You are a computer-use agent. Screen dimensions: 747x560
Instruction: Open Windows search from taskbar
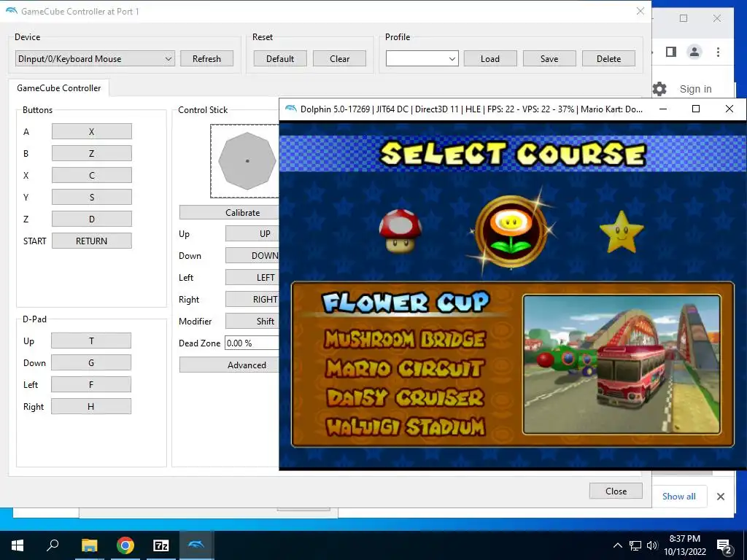[x=53, y=545]
